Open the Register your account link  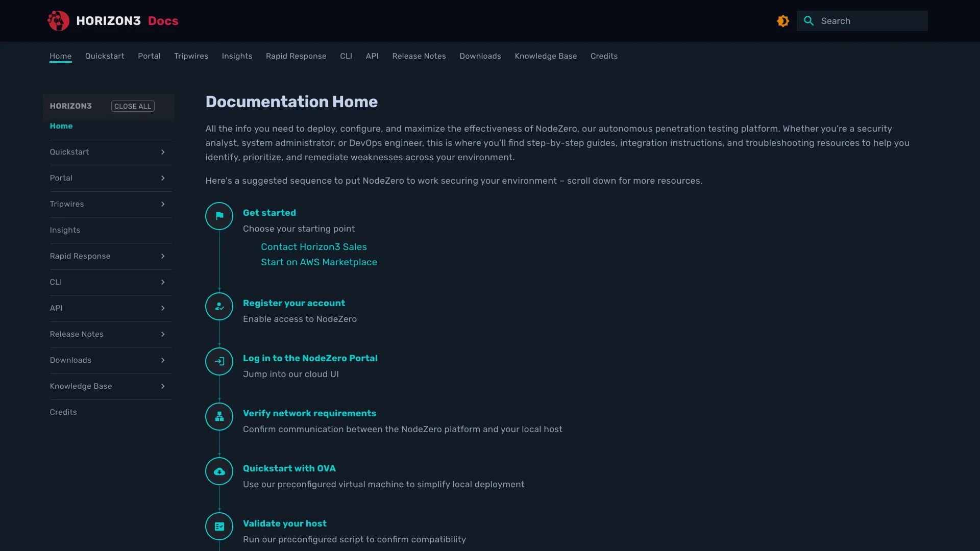(294, 303)
